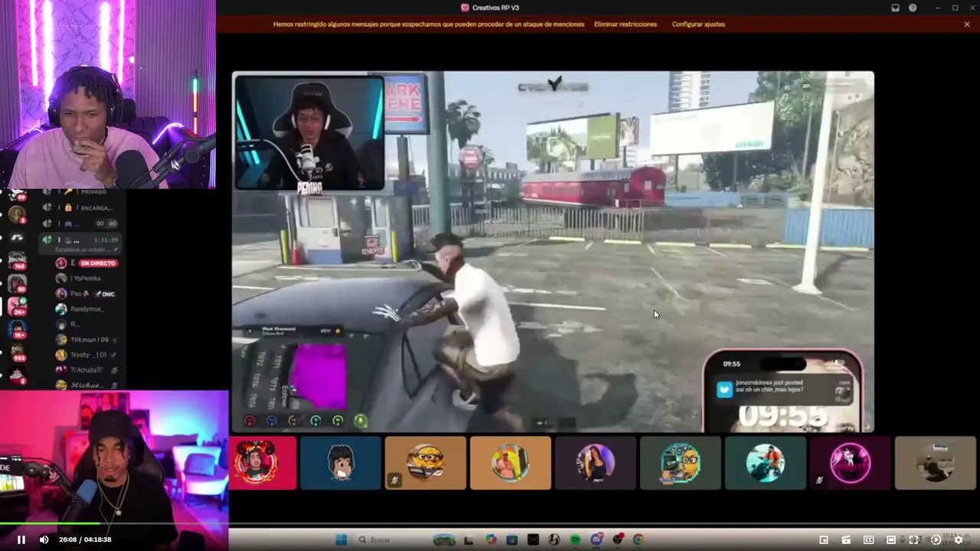Select minion participant tile on dark green background
Image resolution: width=980 pixels, height=551 pixels.
(x=681, y=463)
